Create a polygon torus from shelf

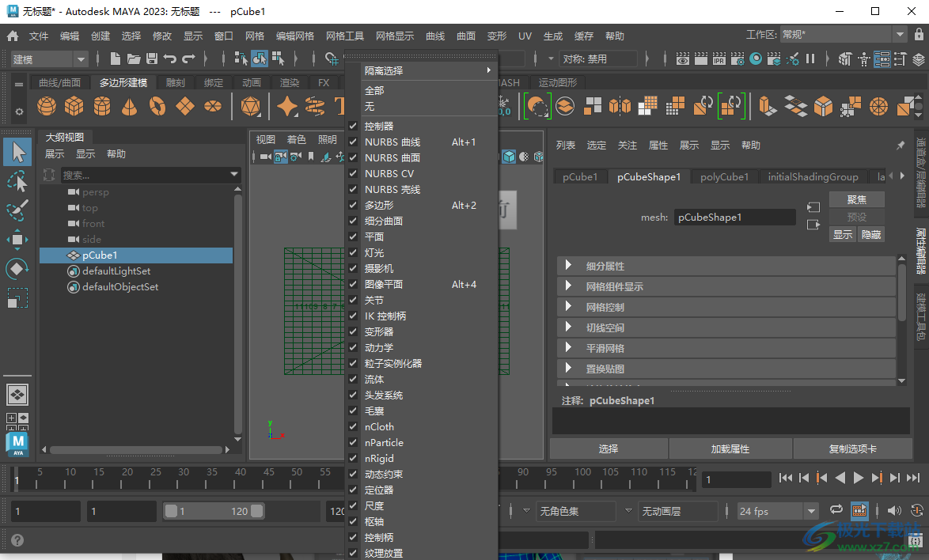pyautogui.click(x=157, y=107)
